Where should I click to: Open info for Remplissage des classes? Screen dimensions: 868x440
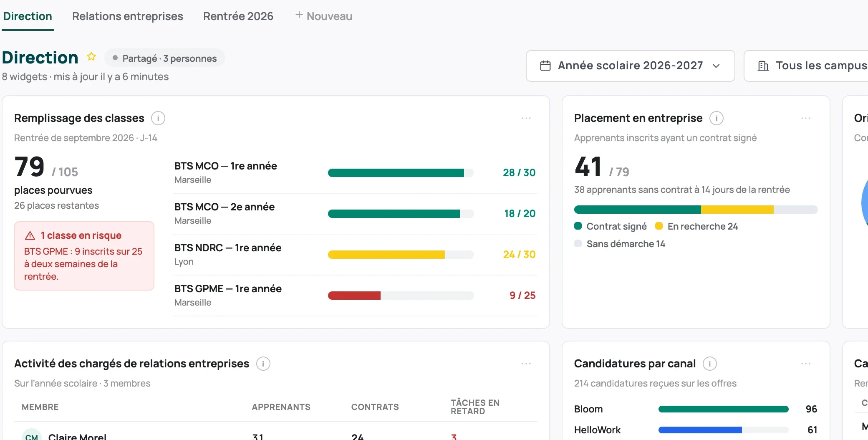[x=158, y=119]
